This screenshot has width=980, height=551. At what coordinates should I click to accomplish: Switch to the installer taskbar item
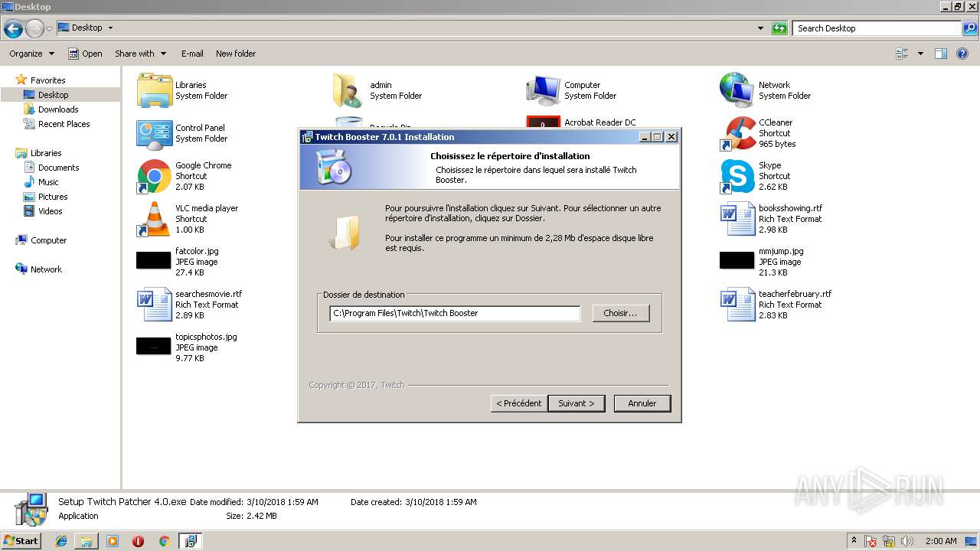pyautogui.click(x=190, y=541)
